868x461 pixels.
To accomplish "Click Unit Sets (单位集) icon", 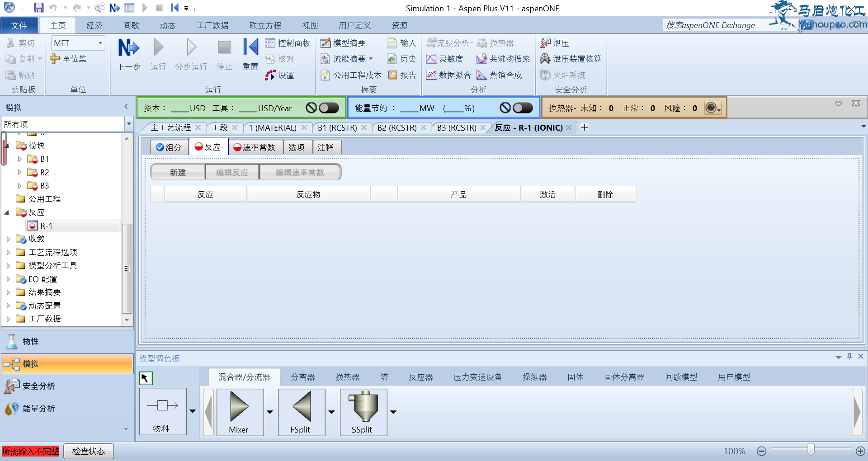I will (x=68, y=59).
